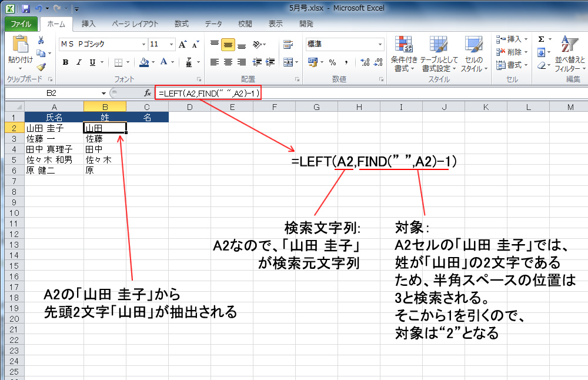
Task: Click the Fill down arrow icon in editing group
Action: point(541,52)
